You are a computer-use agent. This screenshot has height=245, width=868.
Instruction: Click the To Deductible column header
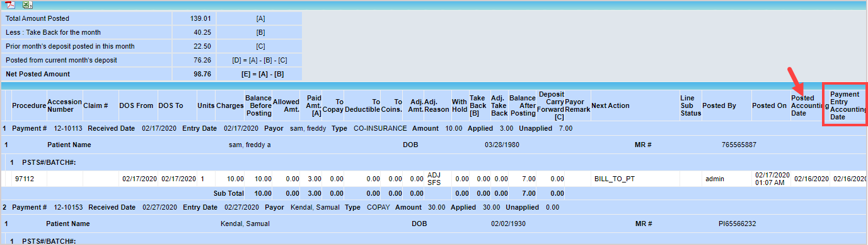[362, 105]
